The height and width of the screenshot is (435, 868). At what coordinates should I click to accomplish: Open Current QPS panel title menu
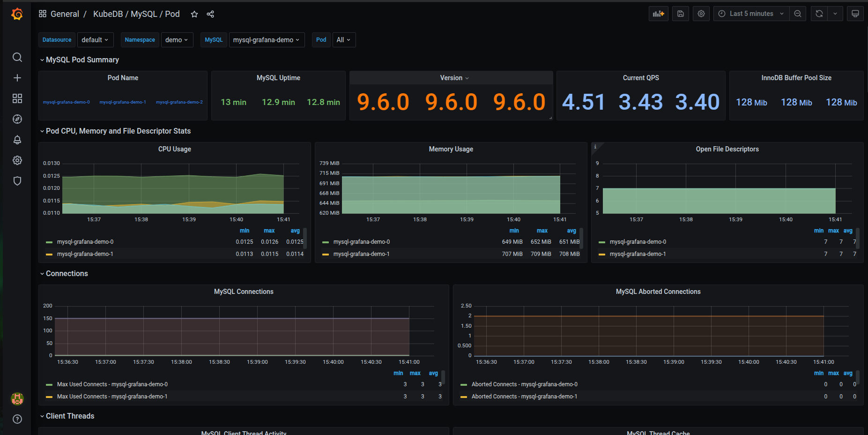pos(641,78)
